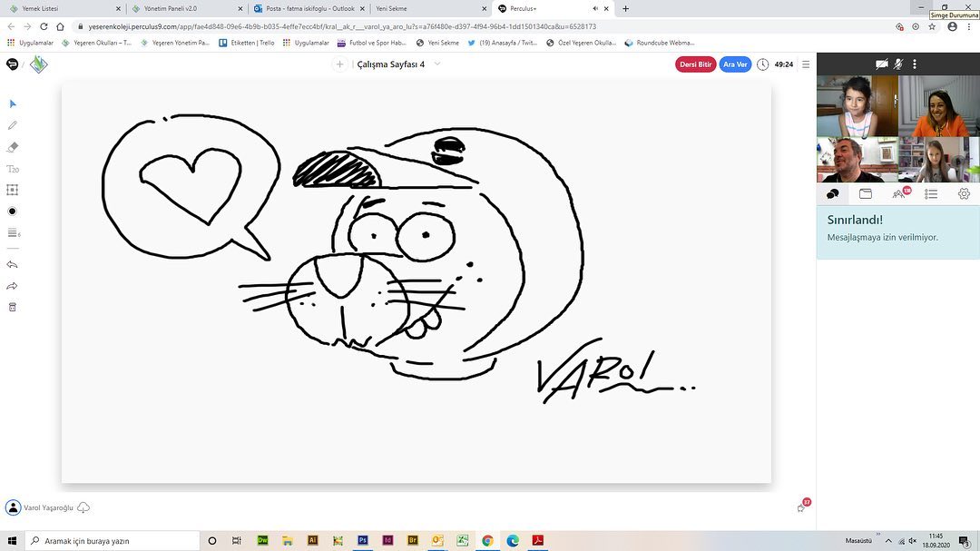Viewport: 980px width, 551px height.
Task: Click the Varol Yaşaroğlu user avatar
Action: 13,507
